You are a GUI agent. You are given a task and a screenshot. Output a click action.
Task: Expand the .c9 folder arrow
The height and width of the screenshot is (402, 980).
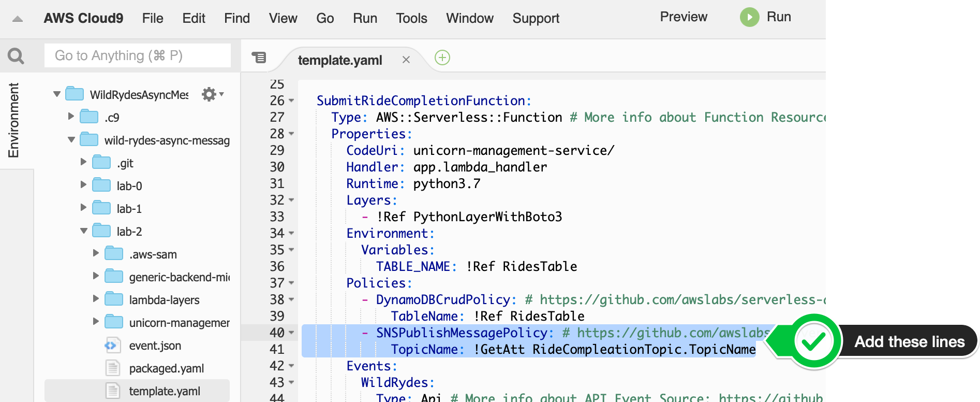[71, 116]
